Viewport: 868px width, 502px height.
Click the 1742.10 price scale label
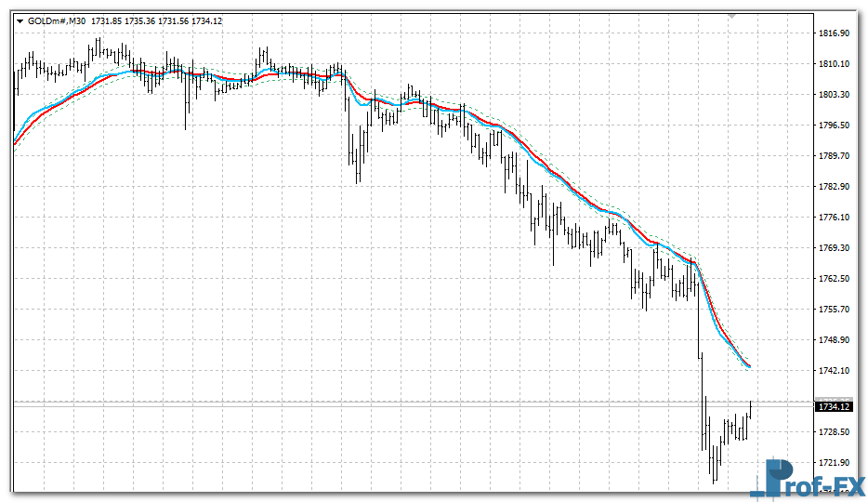834,371
